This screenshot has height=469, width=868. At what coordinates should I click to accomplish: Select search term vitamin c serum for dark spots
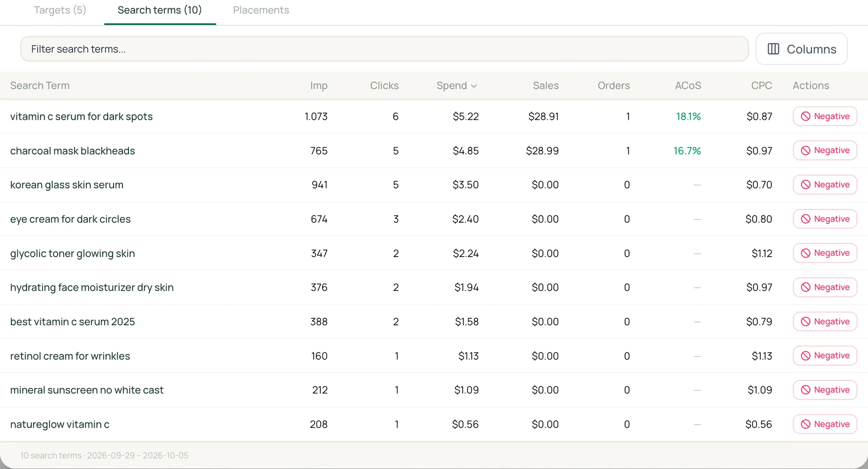(81, 116)
